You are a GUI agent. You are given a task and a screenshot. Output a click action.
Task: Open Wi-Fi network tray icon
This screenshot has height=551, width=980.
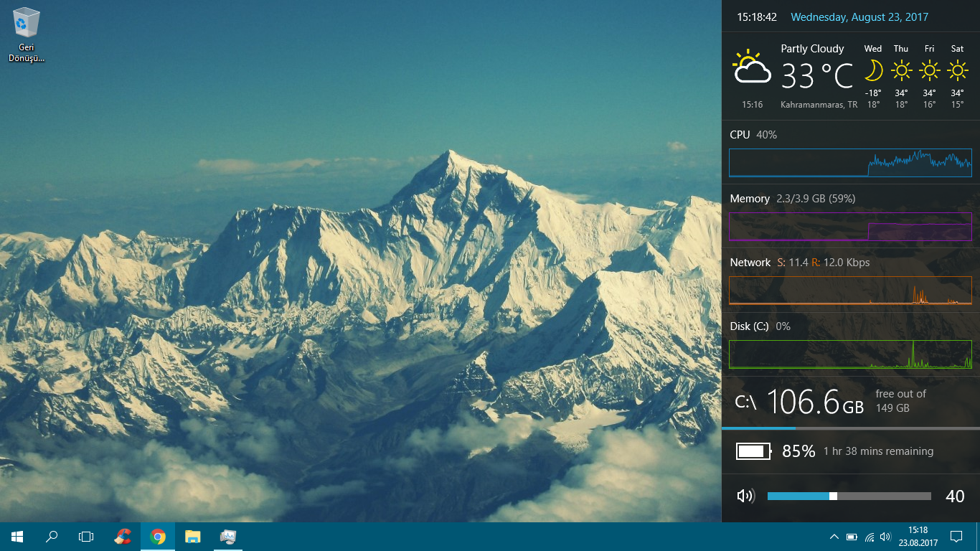(x=870, y=537)
